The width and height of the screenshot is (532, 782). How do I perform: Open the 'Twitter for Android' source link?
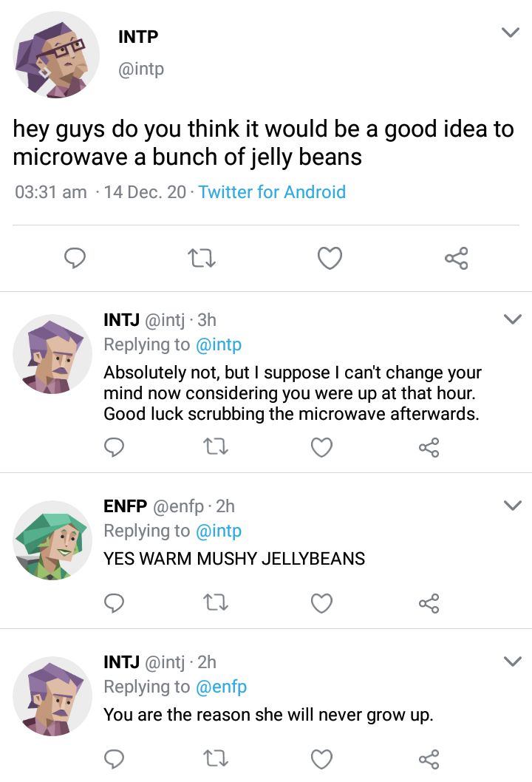272,192
